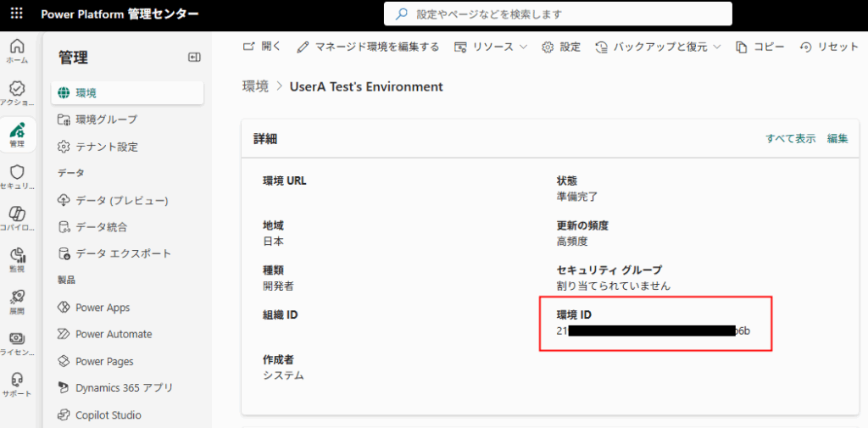The image size is (868, 428).
Task: Click the 開く toolbar command
Action: pyautogui.click(x=263, y=47)
